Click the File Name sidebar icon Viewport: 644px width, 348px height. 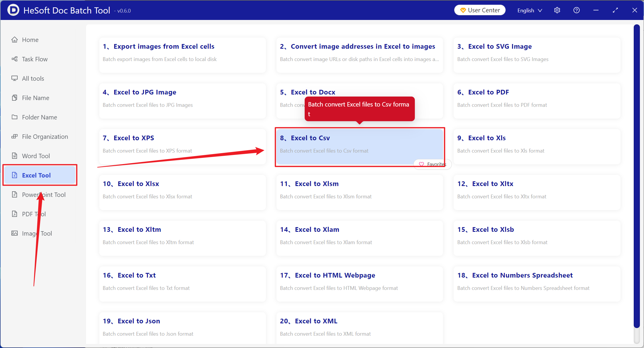point(14,98)
